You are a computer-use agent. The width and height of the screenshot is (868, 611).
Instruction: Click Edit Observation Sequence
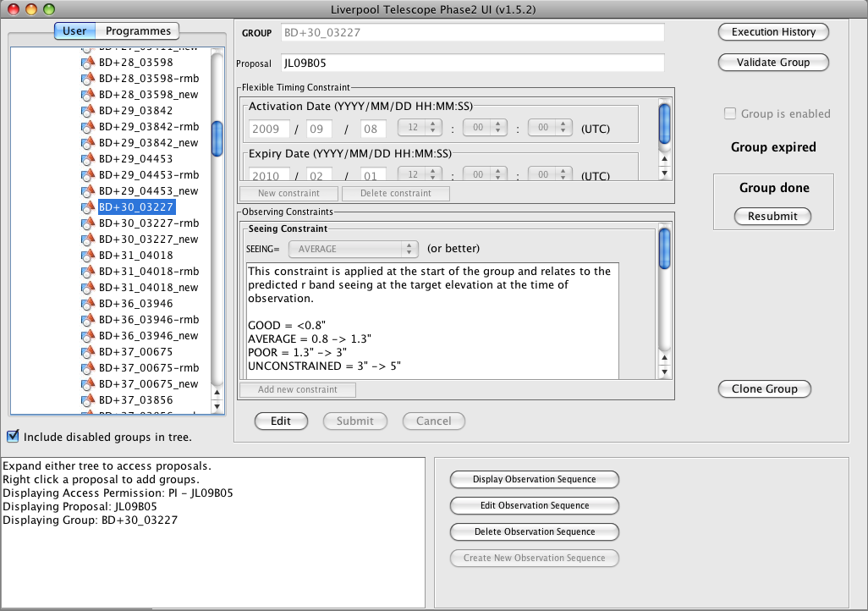coord(534,505)
